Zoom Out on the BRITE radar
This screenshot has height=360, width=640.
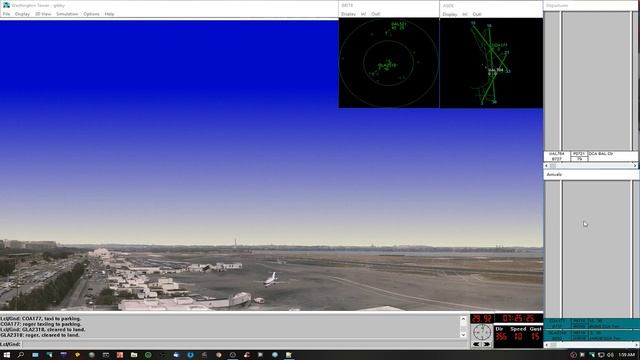point(376,14)
